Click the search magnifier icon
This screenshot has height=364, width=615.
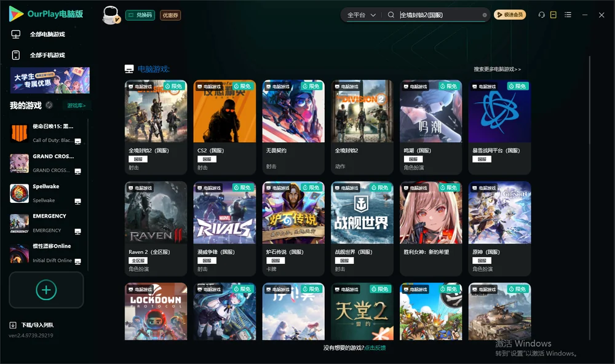(391, 15)
